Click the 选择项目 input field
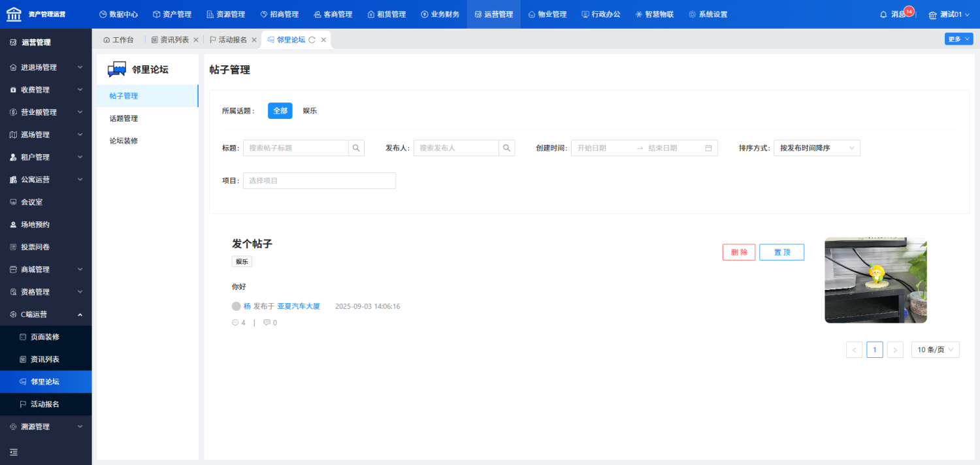The width and height of the screenshot is (980, 465). 319,180
